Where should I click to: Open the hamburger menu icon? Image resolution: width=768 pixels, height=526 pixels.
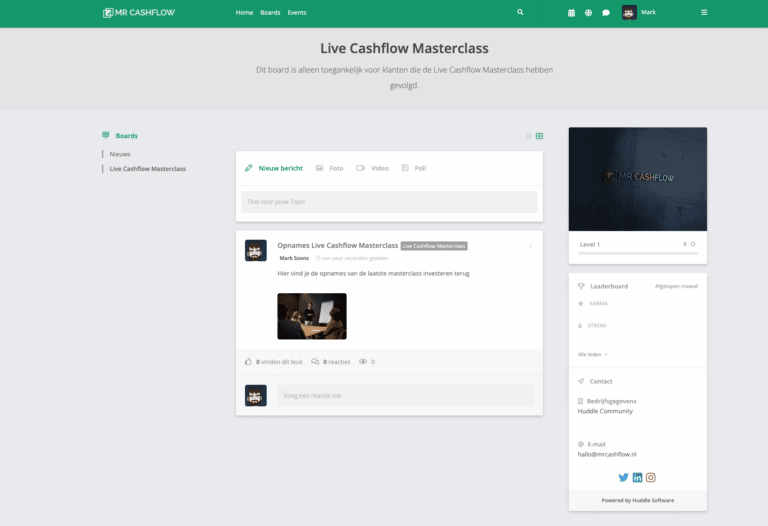tap(704, 12)
